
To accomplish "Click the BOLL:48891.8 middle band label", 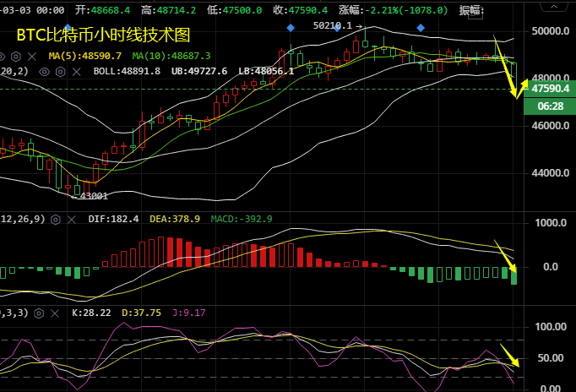I will click(127, 72).
